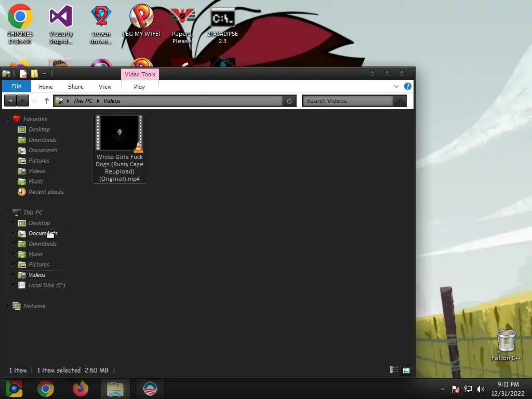
Task: Open the Falcon C++ recycle bin icon
Action: pos(506,345)
